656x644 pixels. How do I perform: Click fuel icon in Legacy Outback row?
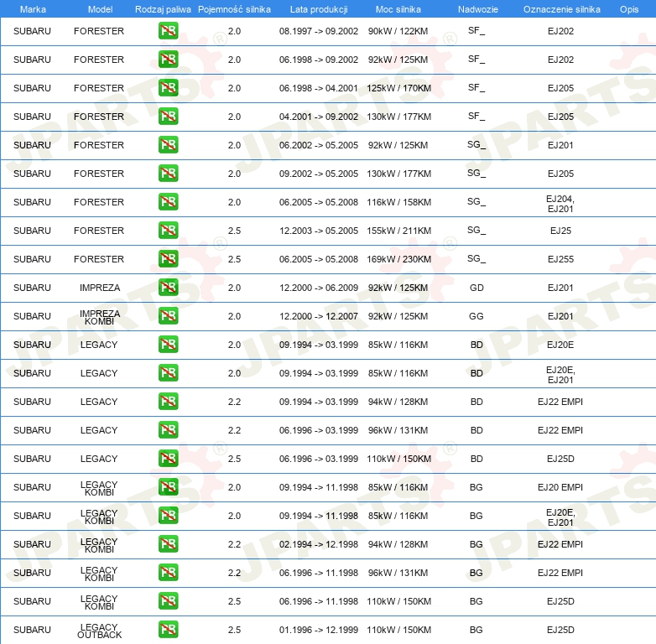[168, 630]
